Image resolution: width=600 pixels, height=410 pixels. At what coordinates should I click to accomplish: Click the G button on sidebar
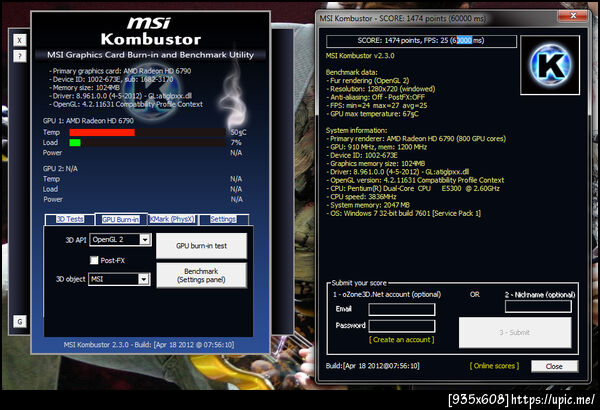tap(20, 321)
